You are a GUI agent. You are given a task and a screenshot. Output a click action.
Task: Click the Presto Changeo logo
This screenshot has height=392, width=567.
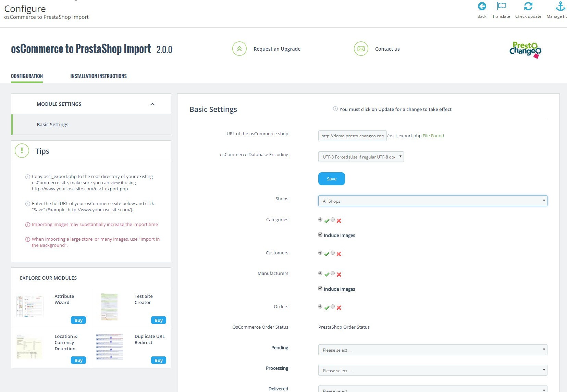tap(525, 50)
